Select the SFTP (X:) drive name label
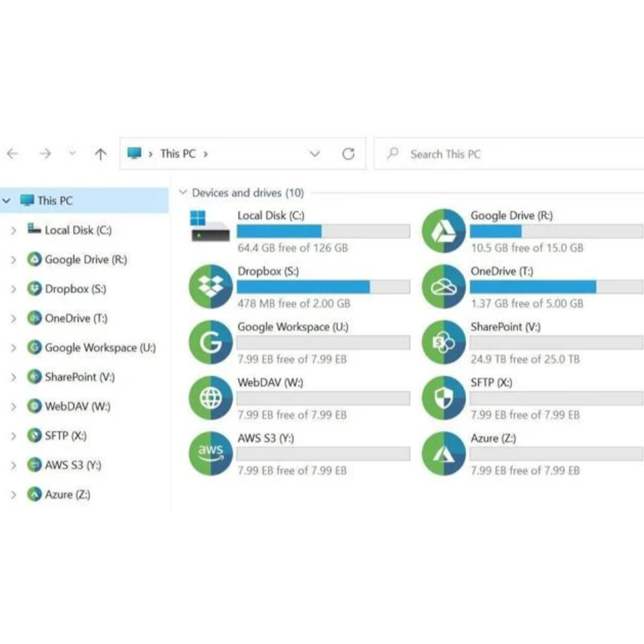 point(491,382)
